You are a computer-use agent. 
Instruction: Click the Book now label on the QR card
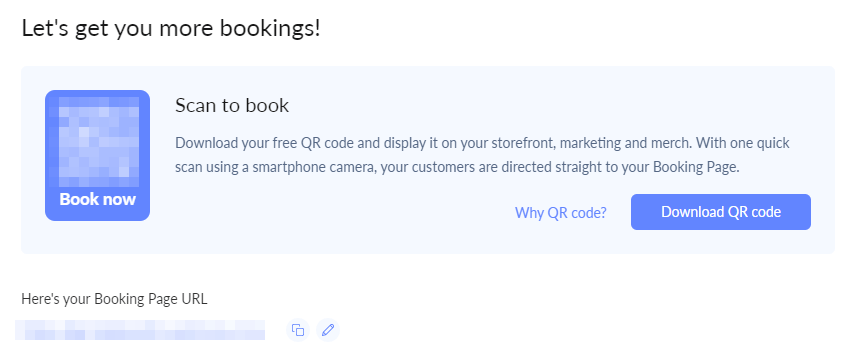[x=98, y=199]
